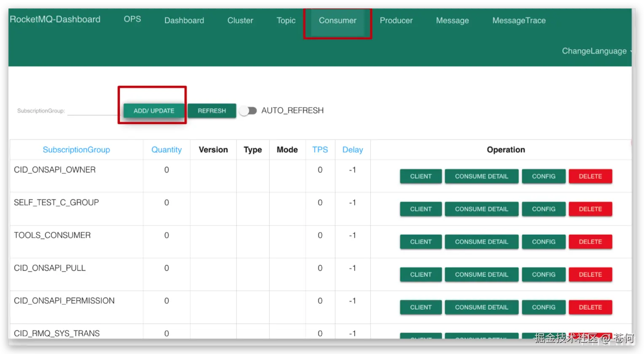Click the RocketMQ-Dashboard brand link
The width and height of the screenshot is (644, 354).
click(55, 19)
